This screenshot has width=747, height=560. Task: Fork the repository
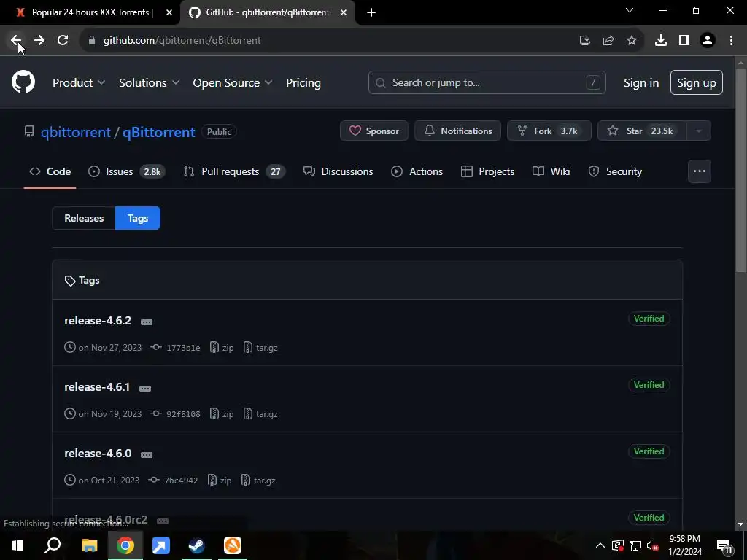(x=549, y=131)
